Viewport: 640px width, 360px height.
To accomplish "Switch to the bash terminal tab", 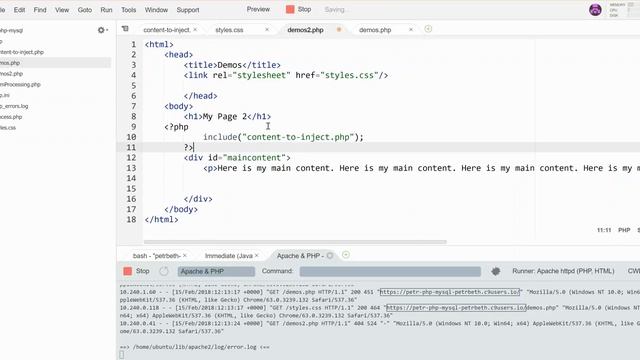I will point(156,256).
